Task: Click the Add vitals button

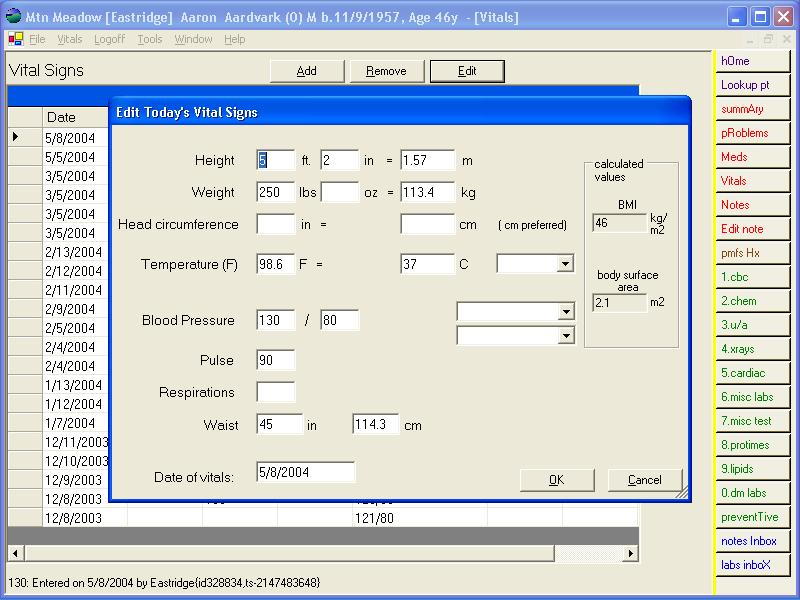Action: click(307, 71)
